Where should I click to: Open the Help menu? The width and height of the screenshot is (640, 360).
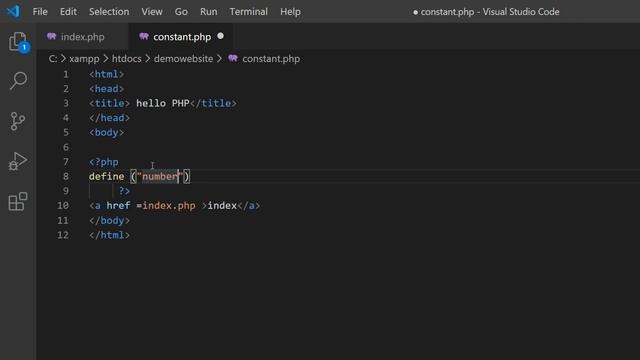tap(290, 12)
